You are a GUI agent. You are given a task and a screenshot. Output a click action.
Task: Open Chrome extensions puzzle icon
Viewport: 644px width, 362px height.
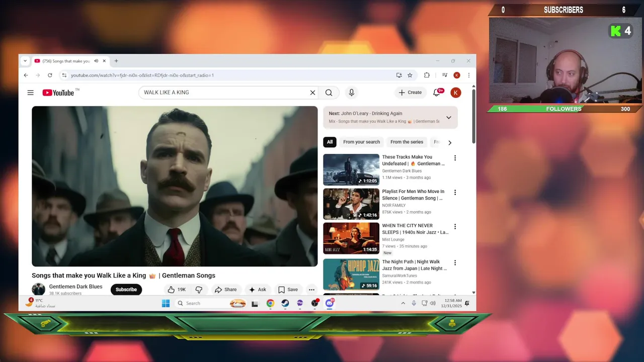click(427, 75)
